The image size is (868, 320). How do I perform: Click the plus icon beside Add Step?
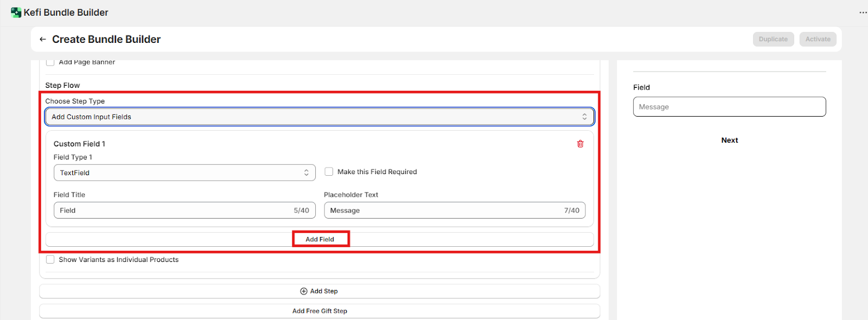point(304,291)
